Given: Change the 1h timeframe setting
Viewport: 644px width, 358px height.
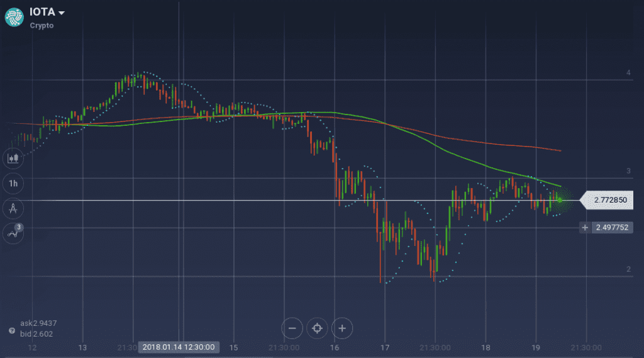Looking at the screenshot, I should (x=13, y=183).
